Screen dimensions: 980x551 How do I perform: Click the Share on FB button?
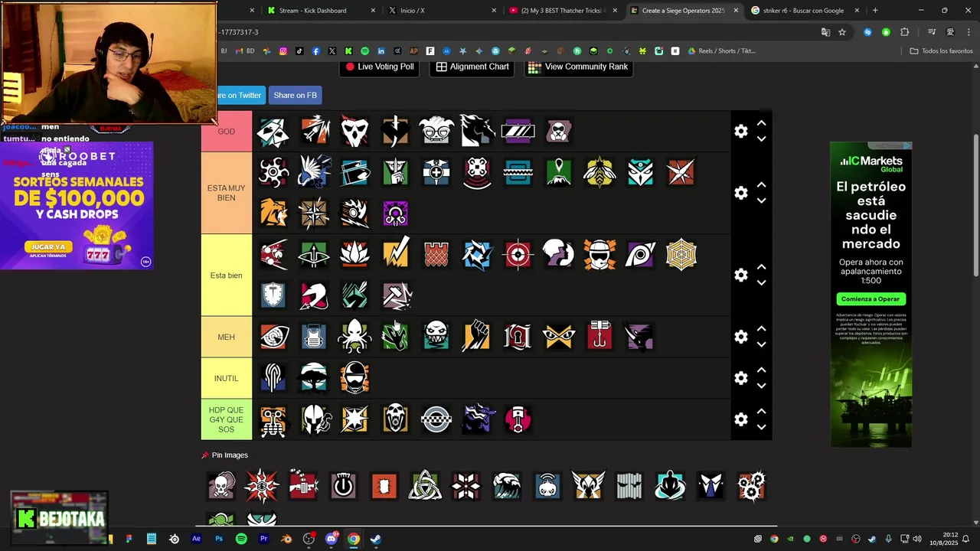coord(295,95)
